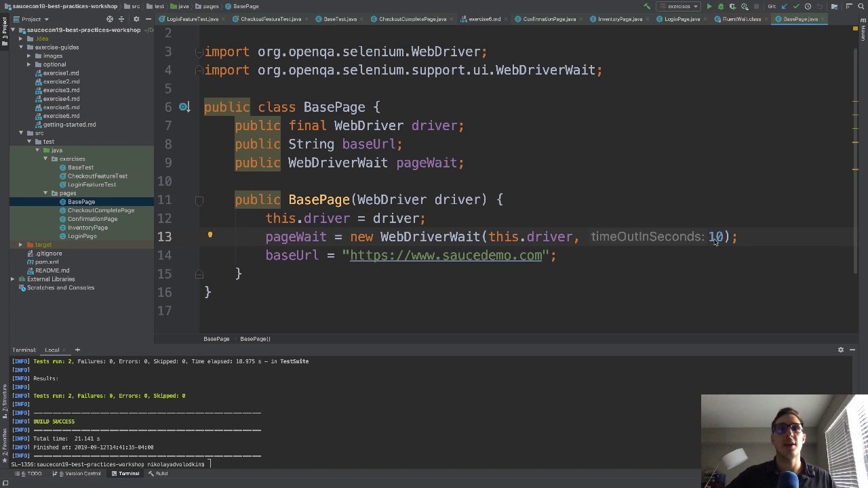Start debugging with the bug icon
This screenshot has width=868, height=488.
click(721, 7)
